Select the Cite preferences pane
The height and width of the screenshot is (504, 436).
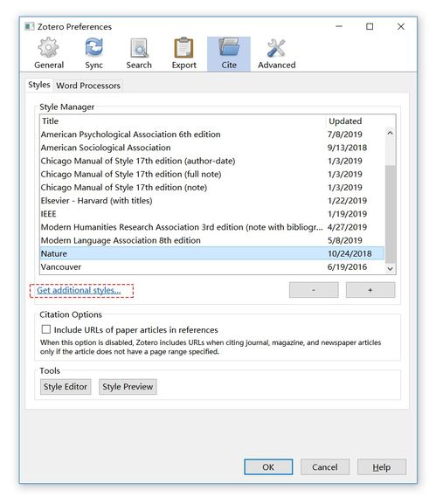coord(229,53)
